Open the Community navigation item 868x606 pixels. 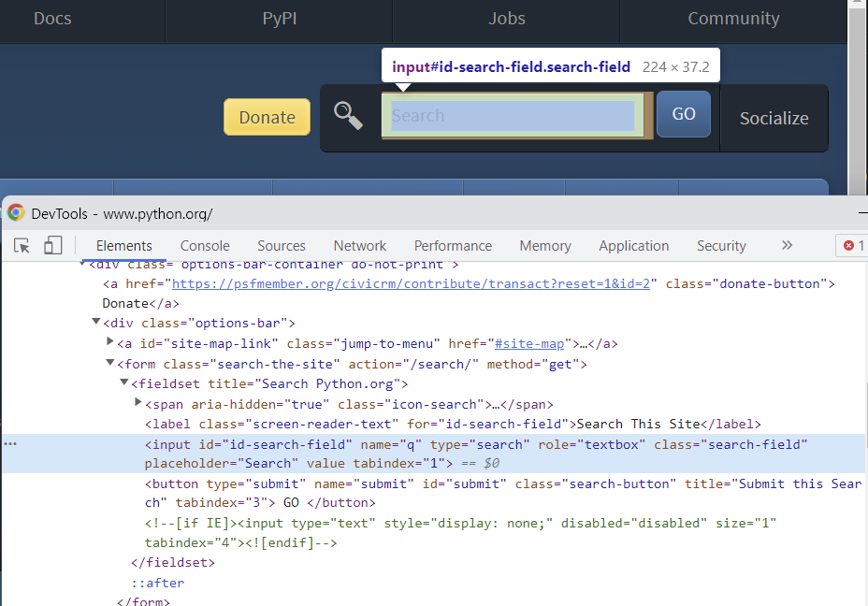click(733, 19)
